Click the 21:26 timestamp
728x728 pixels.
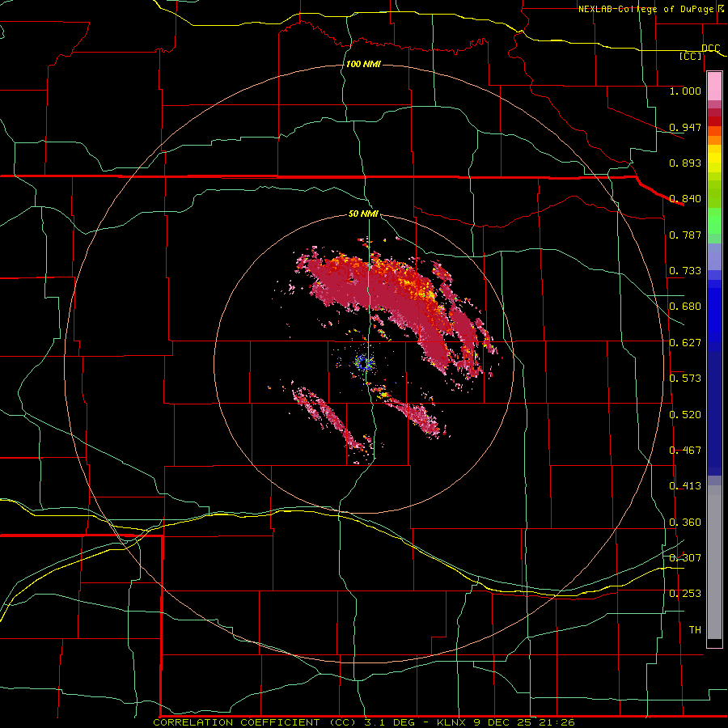click(557, 722)
